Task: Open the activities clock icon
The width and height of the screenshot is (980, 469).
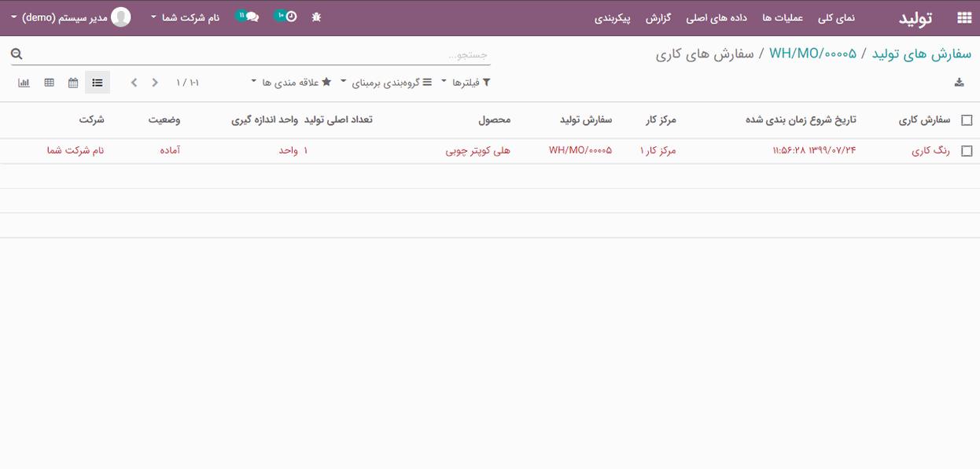Action: click(286, 17)
